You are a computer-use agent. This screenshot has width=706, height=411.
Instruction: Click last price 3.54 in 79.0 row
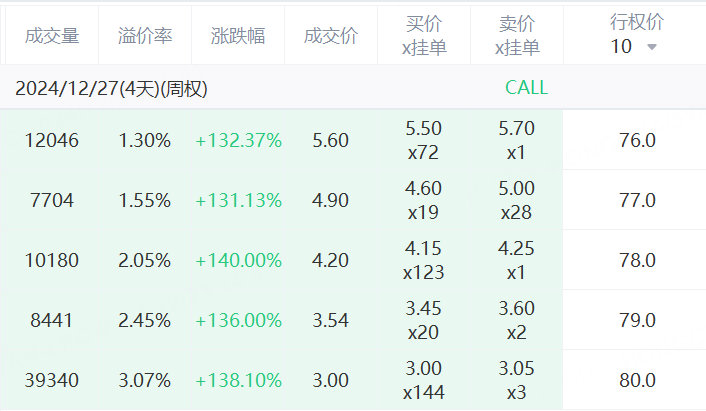[330, 320]
